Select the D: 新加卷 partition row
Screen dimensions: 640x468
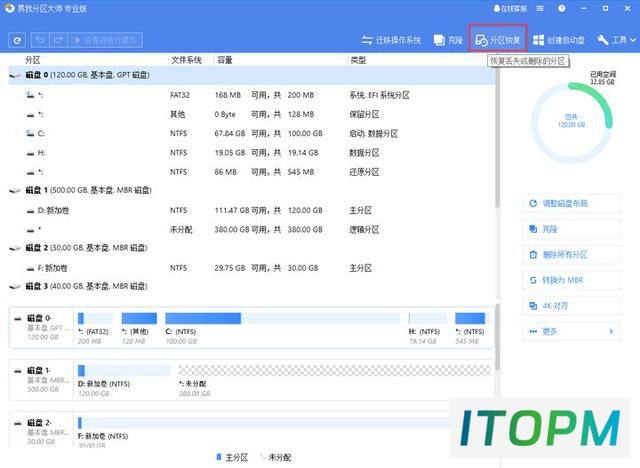click(x=251, y=211)
